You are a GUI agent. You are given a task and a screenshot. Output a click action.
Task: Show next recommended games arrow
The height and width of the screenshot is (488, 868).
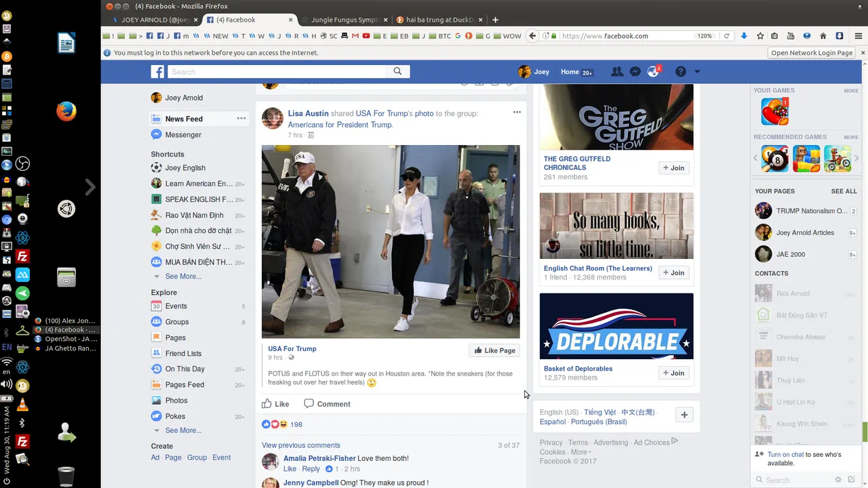click(856, 159)
